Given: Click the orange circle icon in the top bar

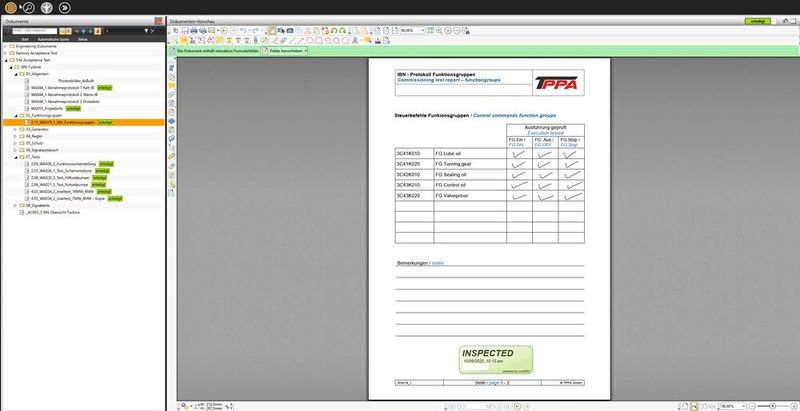Looking at the screenshot, I should tap(10, 7).
